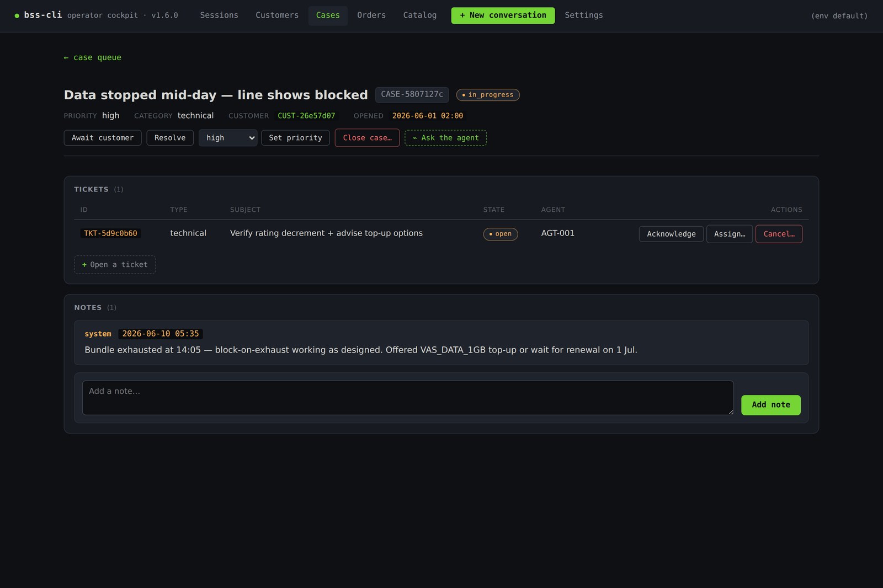883x588 pixels.
Task: Click the open state badge
Action: 501,234
